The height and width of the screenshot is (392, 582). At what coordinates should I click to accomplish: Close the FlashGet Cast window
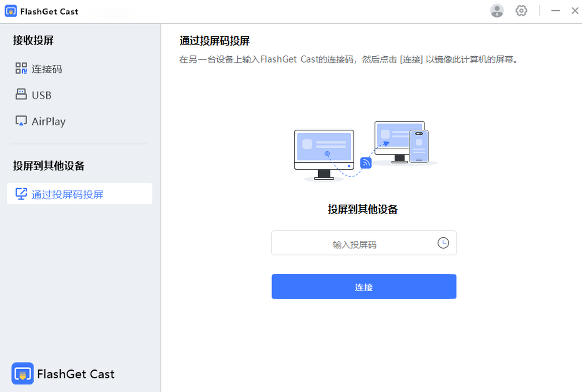pyautogui.click(x=575, y=11)
